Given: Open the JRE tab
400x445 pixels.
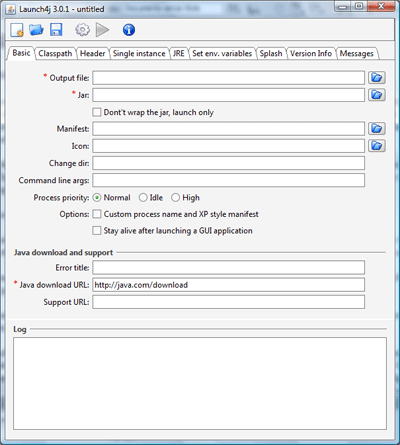Looking at the screenshot, I should [x=178, y=53].
